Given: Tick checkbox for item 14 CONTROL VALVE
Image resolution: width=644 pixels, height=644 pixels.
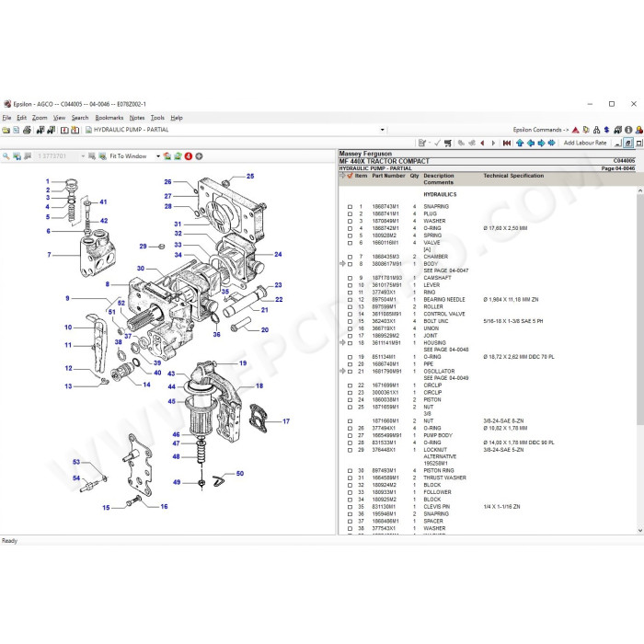Looking at the screenshot, I should pyautogui.click(x=350, y=315).
